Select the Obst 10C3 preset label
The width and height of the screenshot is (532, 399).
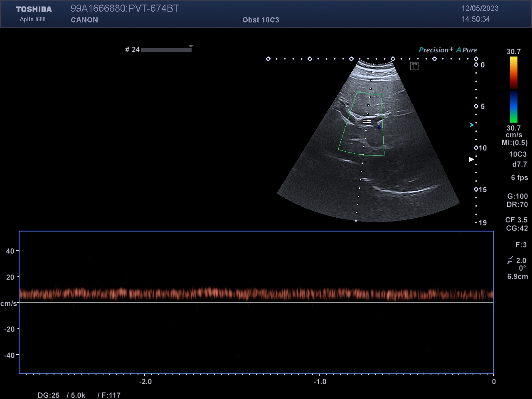[261, 20]
